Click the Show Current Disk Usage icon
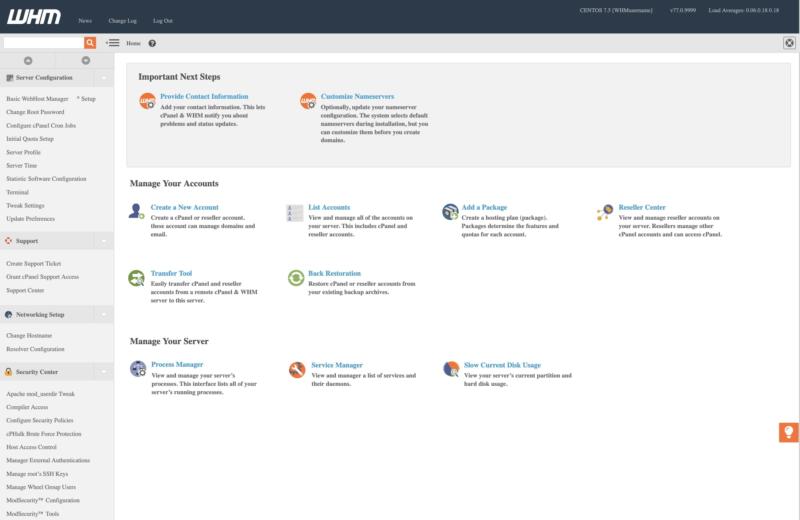800x520 pixels. click(x=451, y=370)
